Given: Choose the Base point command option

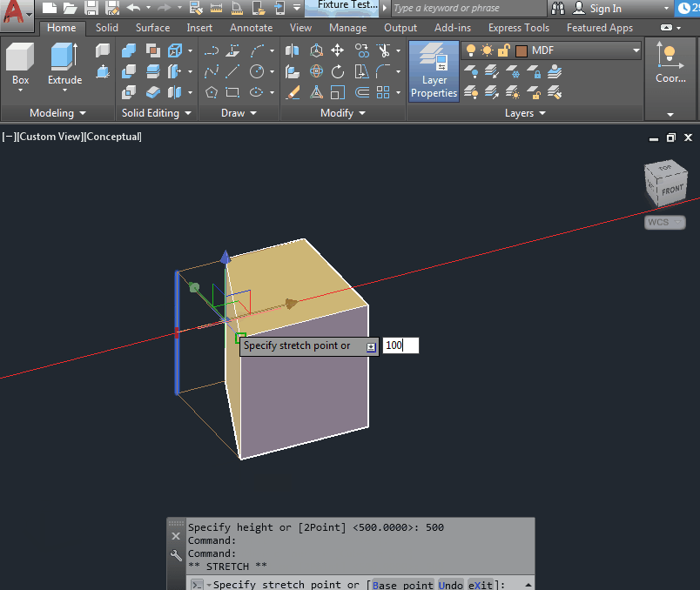Looking at the screenshot, I should (x=403, y=585).
